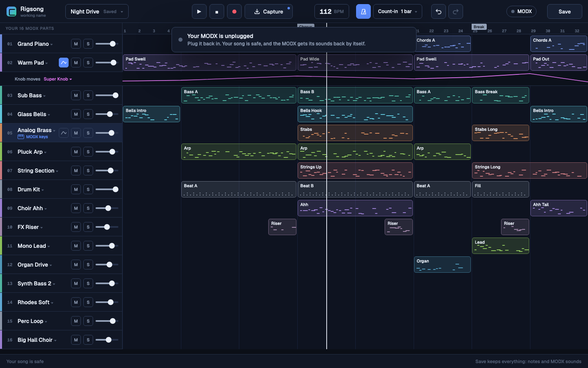Mute the Grand Piano part
The width and height of the screenshot is (588, 368).
pyautogui.click(x=76, y=44)
